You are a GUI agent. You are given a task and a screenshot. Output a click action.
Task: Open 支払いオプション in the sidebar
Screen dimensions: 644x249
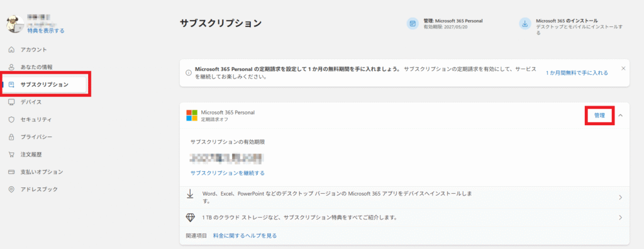point(42,172)
